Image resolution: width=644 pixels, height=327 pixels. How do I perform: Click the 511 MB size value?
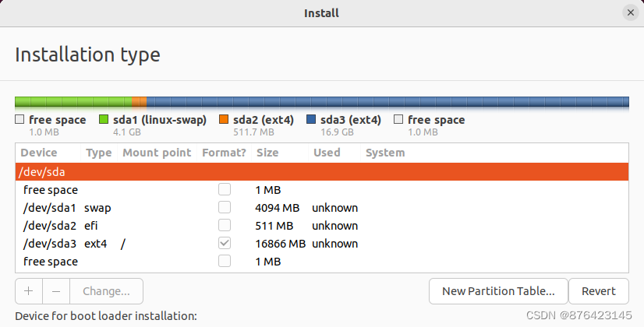pyautogui.click(x=274, y=226)
